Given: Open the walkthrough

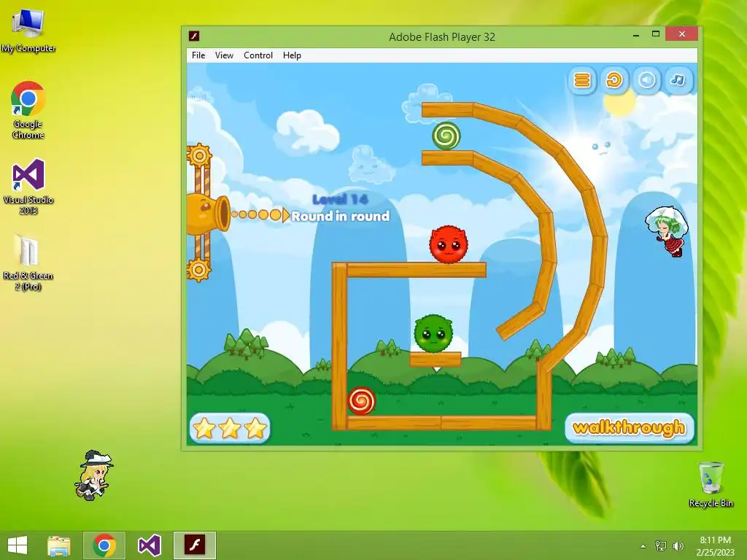Looking at the screenshot, I should click(629, 427).
